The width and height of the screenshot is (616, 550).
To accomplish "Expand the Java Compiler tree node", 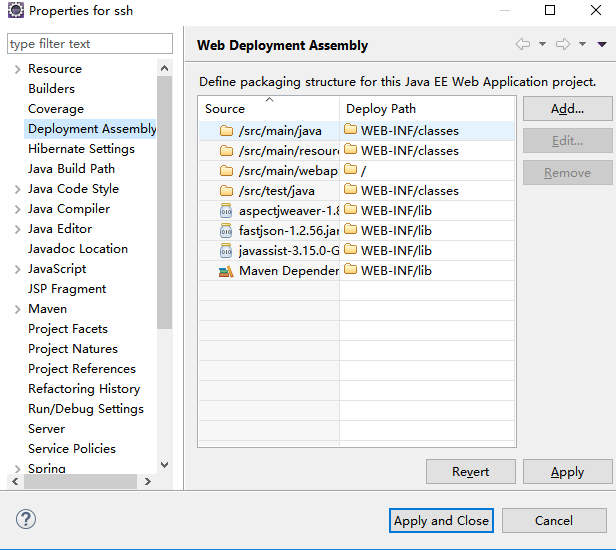I will (x=17, y=209).
